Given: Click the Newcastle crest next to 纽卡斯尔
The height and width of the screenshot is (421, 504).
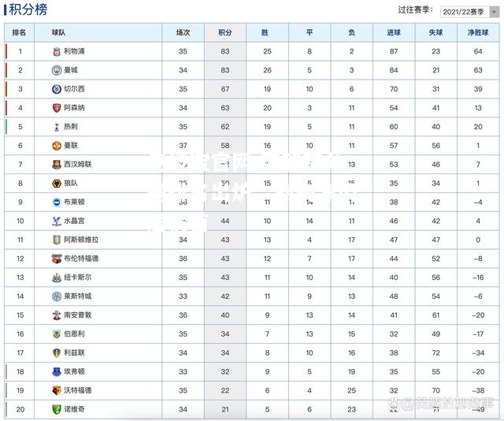Looking at the screenshot, I should click(x=57, y=278).
